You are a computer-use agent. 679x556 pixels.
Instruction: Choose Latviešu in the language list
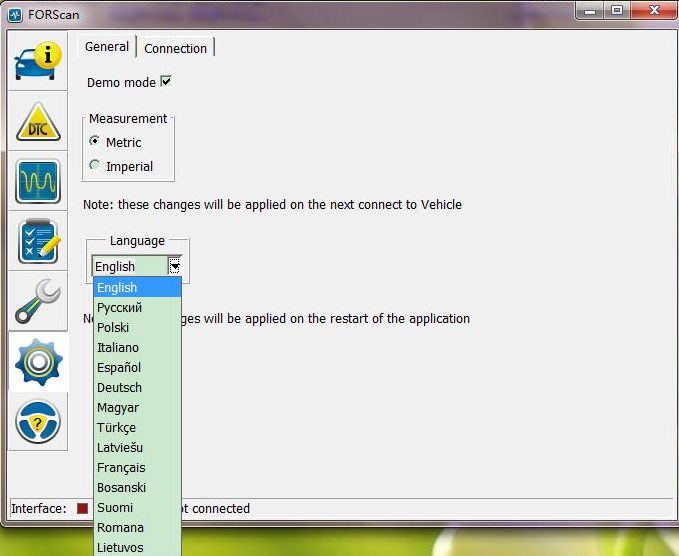pos(137,447)
